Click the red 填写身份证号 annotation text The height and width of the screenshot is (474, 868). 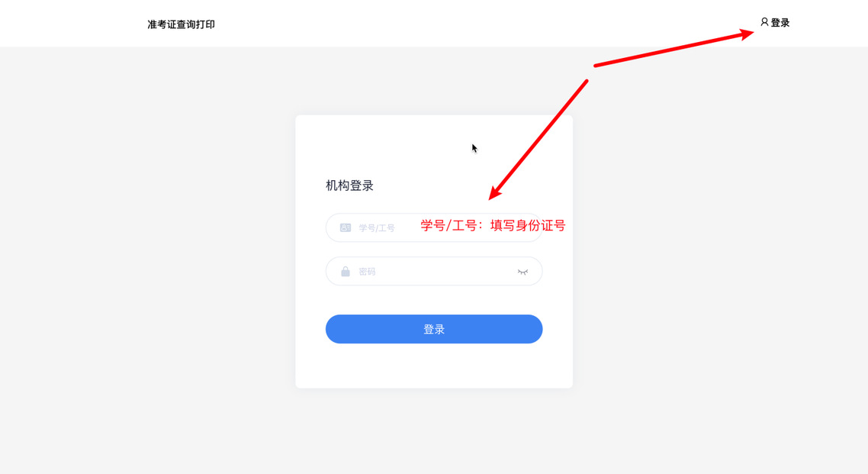tap(528, 225)
